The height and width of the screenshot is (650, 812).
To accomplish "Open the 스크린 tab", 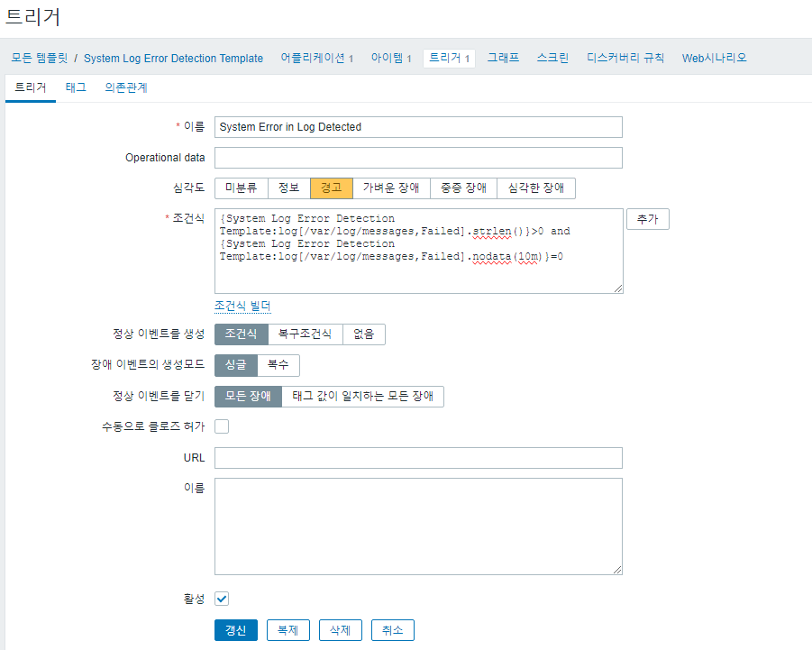I will [x=552, y=58].
